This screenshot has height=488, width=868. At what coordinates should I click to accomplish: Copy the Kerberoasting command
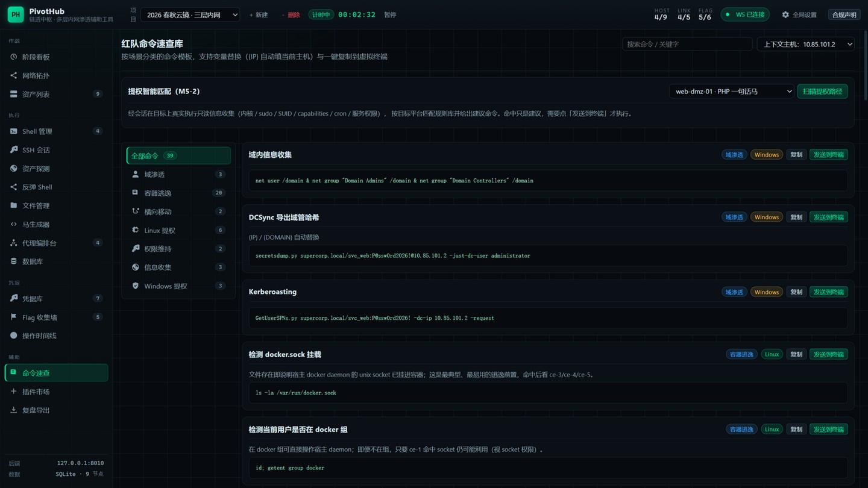click(x=796, y=292)
